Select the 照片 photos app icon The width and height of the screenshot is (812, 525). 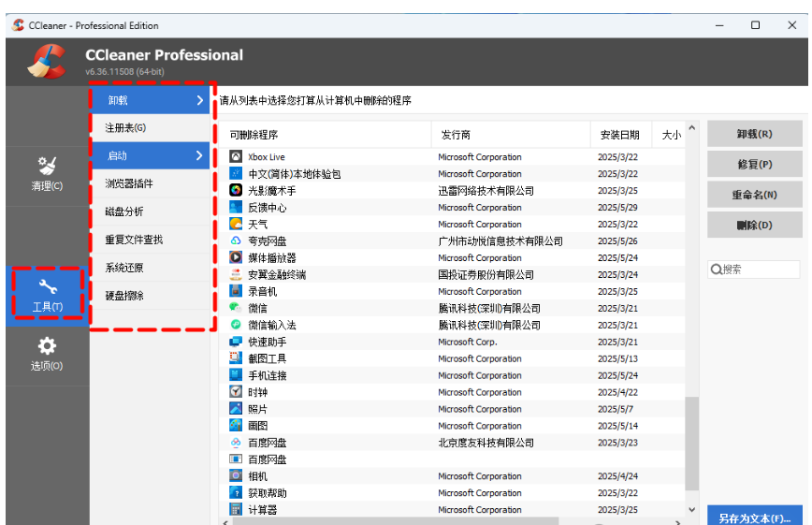[236, 408]
